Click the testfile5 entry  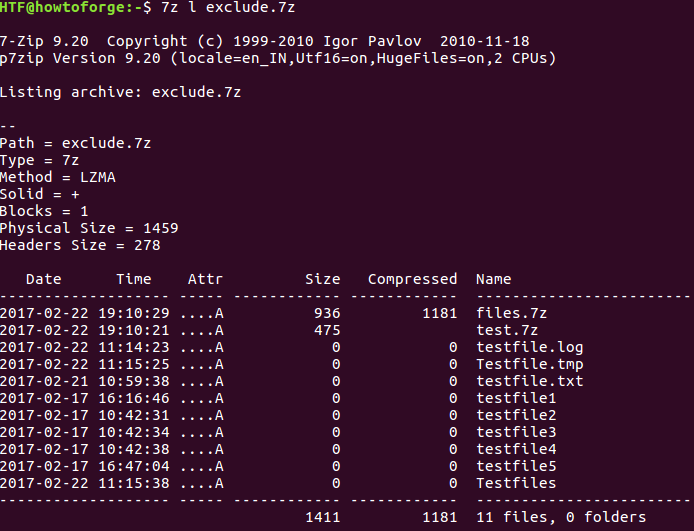tap(517, 466)
